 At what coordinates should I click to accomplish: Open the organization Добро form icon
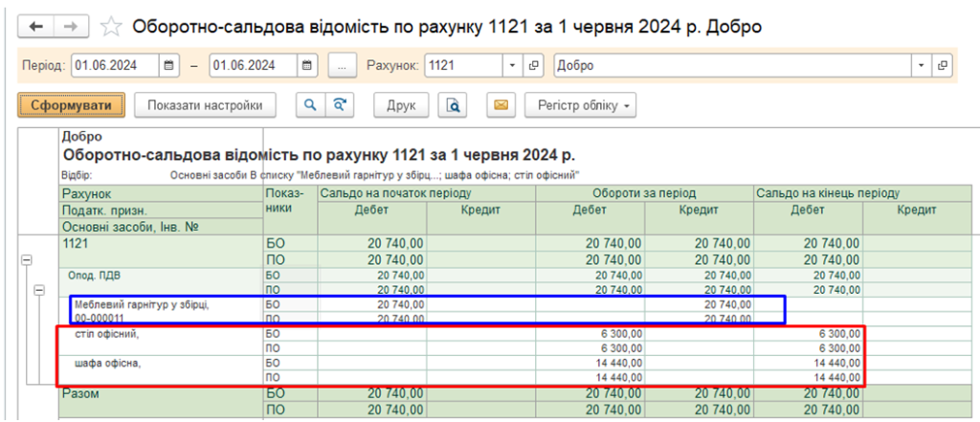pos(944,66)
